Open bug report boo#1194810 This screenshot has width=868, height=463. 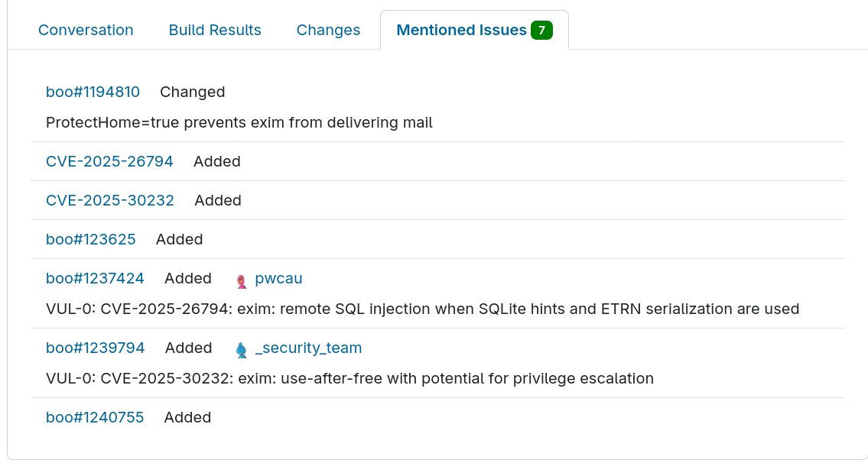(x=93, y=92)
